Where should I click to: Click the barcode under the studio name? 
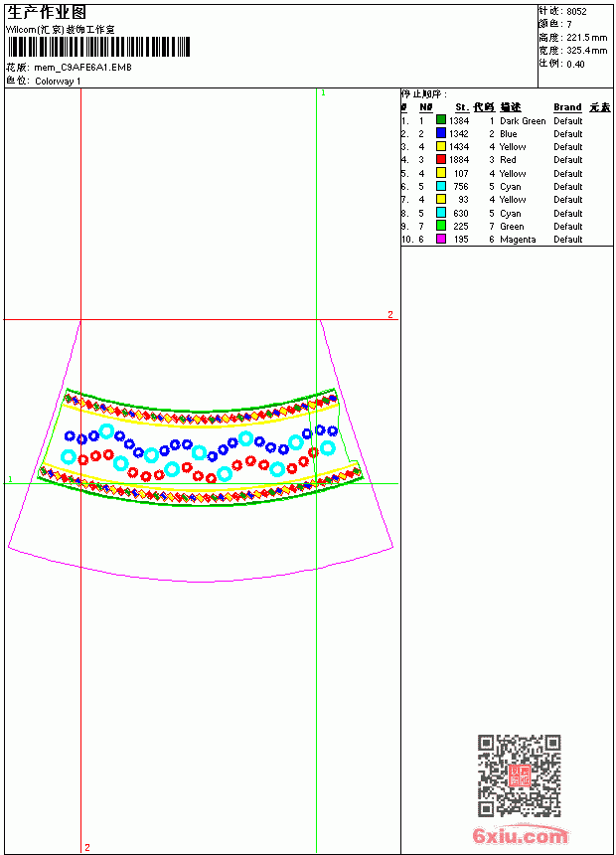pos(98,47)
